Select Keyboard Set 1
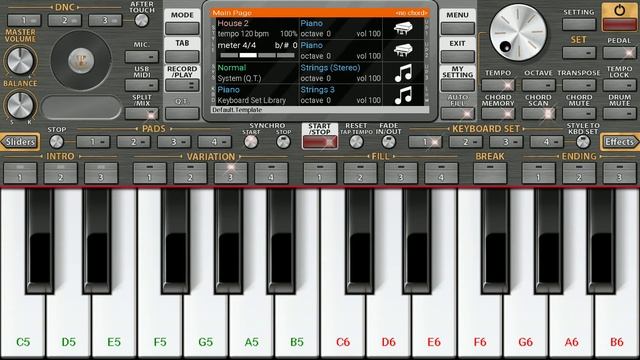The height and width of the screenshot is (360, 640). [x=425, y=142]
